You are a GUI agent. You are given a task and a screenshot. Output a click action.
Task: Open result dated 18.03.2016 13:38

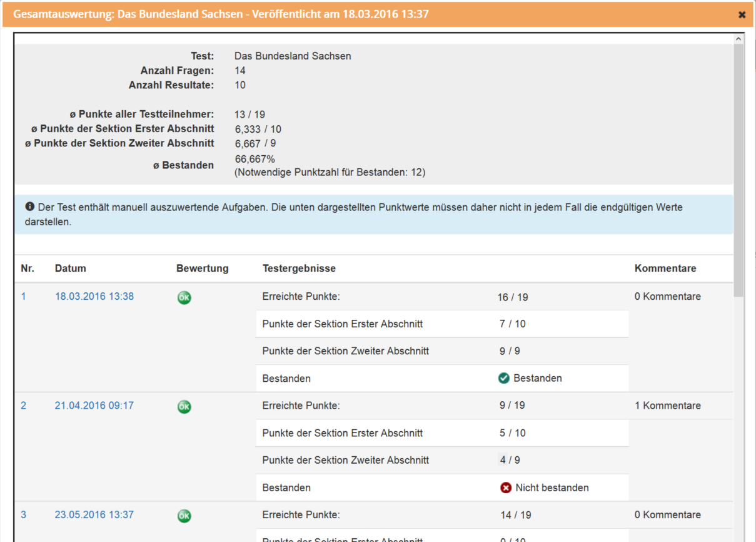point(94,297)
